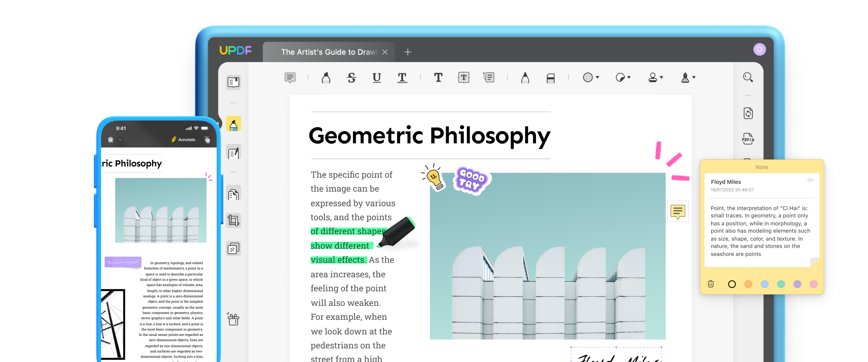Select the underline tool
Image resolution: width=868 pixels, height=362 pixels.
point(377,78)
